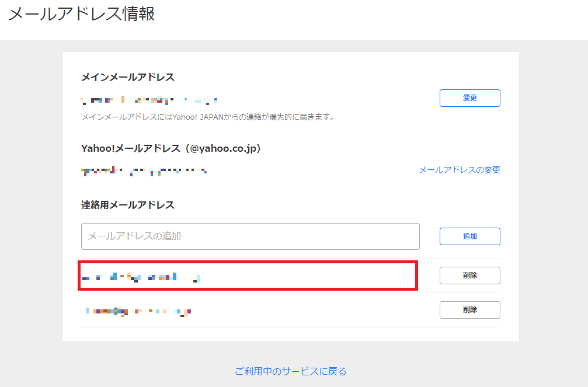Click the blurred Yahoo! mail address text
The height and width of the screenshot is (387, 588).
click(144, 171)
